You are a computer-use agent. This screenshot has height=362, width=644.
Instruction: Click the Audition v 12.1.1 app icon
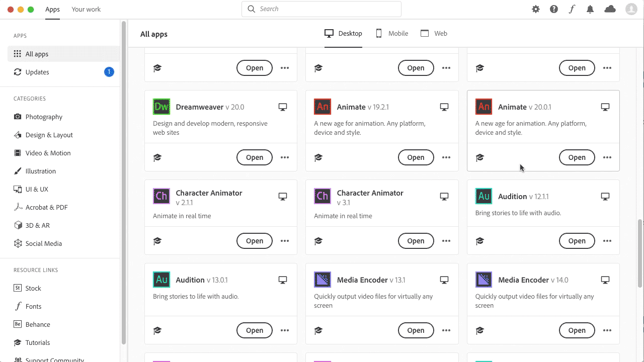point(484,196)
